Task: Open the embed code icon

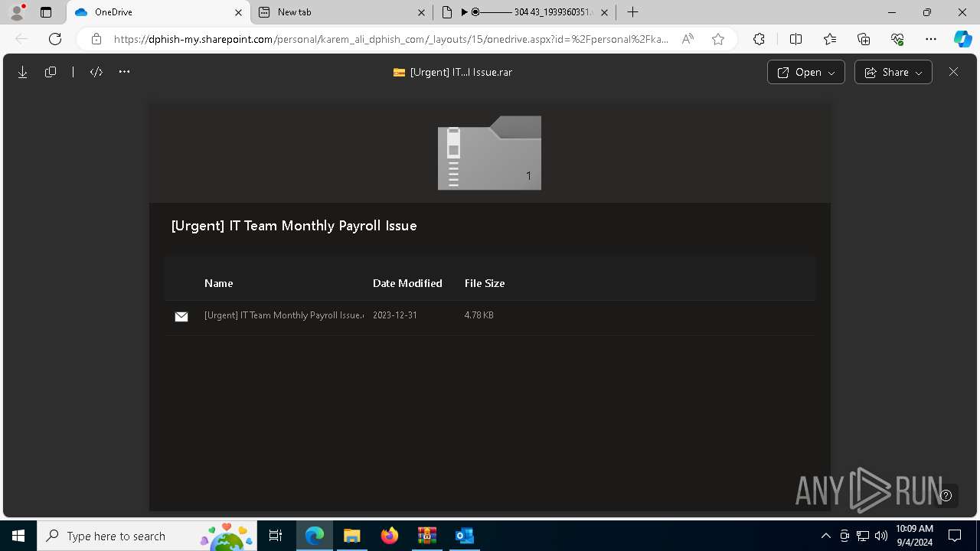Action: [96, 72]
